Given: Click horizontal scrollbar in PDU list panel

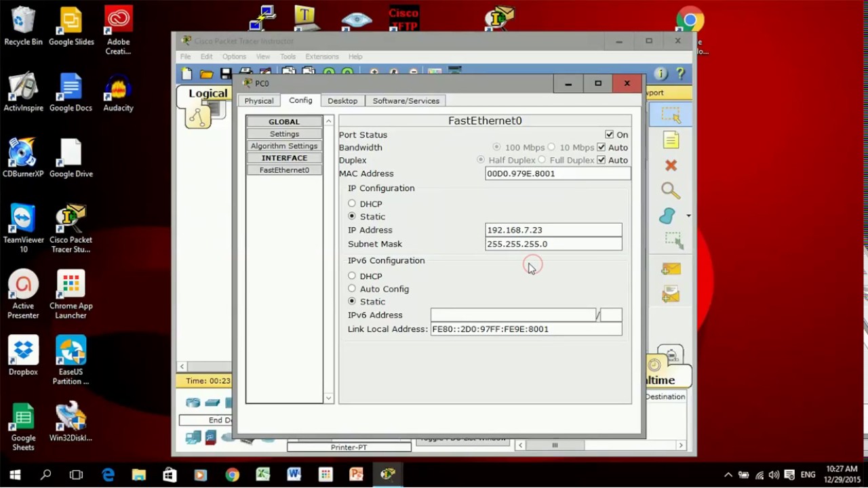Looking at the screenshot, I should point(554,445).
